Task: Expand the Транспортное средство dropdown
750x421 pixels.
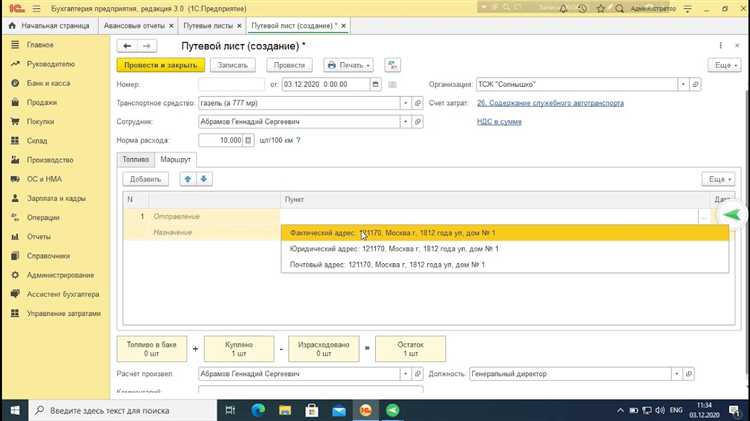Action: click(x=406, y=103)
